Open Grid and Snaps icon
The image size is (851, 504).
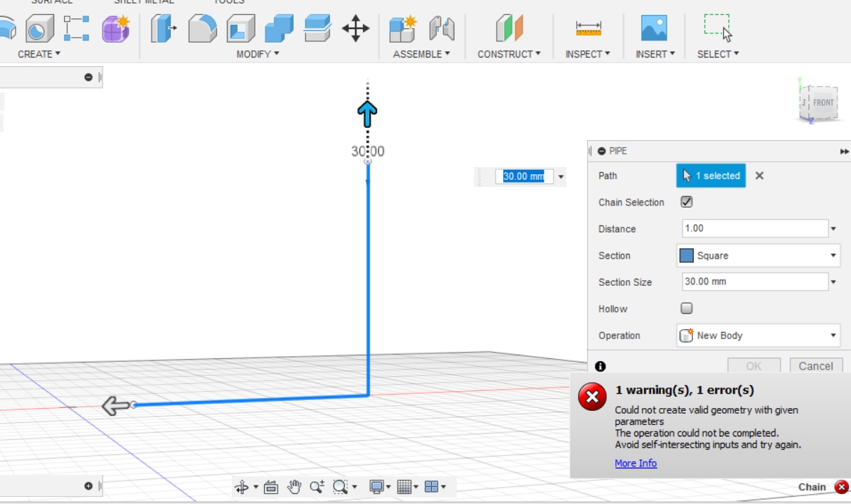coord(404,487)
